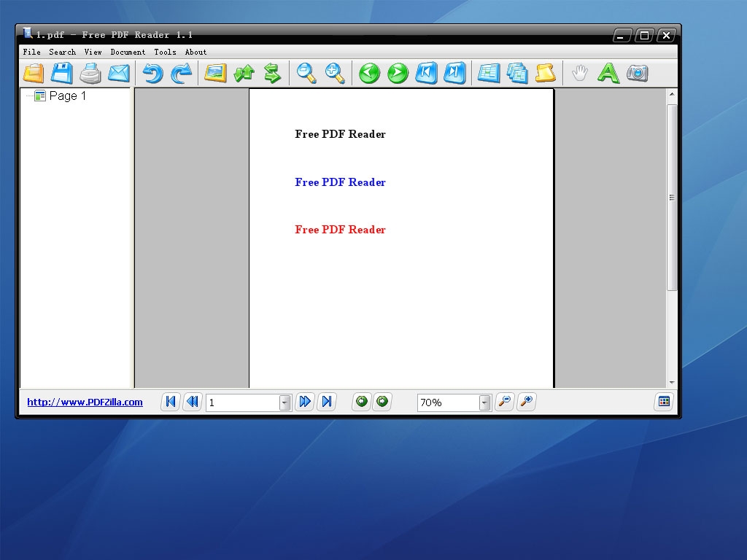Open the zoom percentage dropdown showing 70%

click(484, 402)
